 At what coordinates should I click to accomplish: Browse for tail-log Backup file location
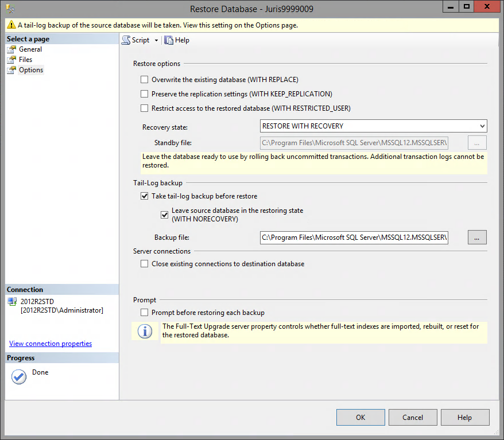tap(477, 237)
